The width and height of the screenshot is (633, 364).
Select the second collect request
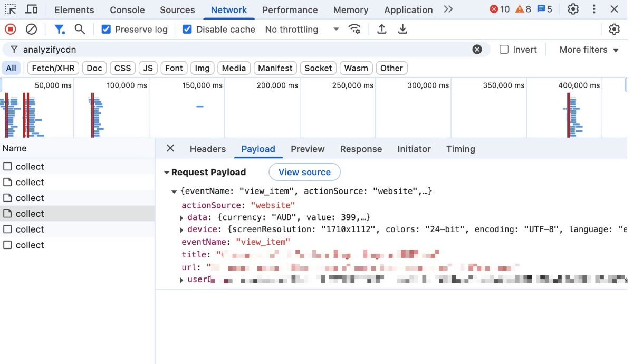click(x=78, y=182)
